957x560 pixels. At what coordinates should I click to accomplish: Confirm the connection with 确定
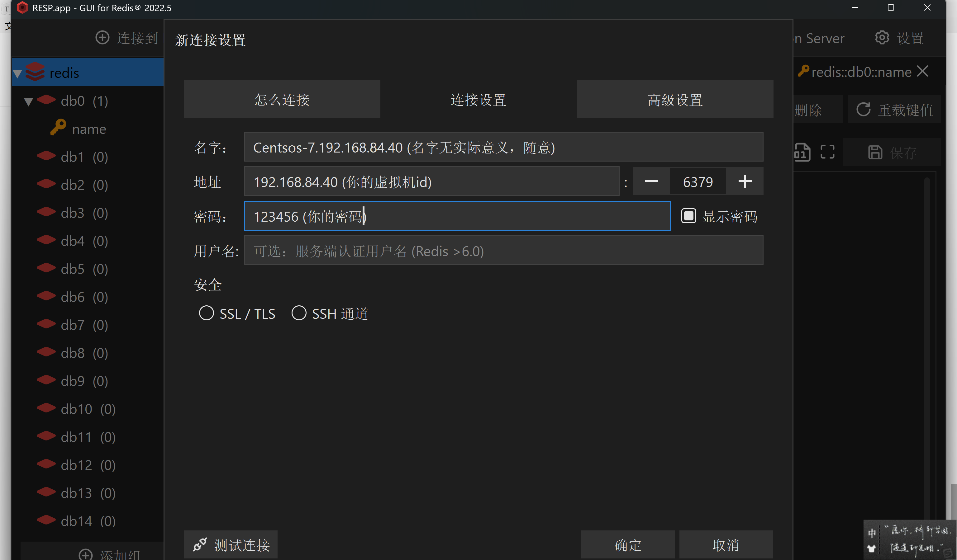pyautogui.click(x=628, y=544)
